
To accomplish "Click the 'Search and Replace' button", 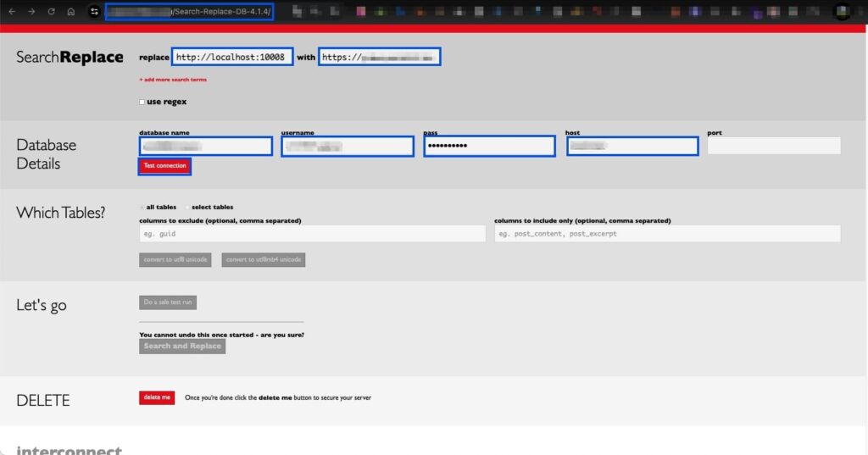I will click(182, 346).
